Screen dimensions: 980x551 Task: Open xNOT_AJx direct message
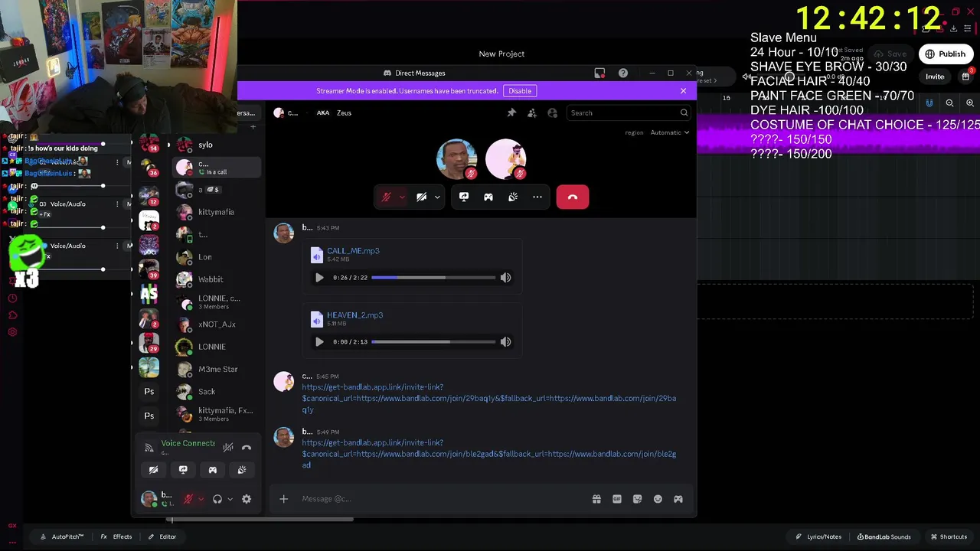pos(216,324)
